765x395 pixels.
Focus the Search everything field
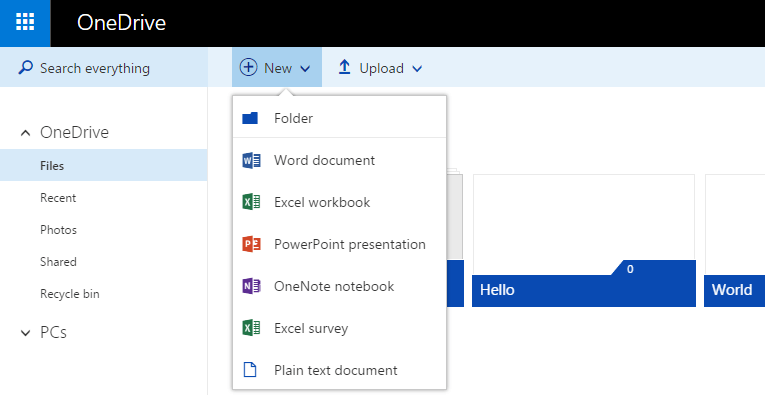tap(103, 67)
